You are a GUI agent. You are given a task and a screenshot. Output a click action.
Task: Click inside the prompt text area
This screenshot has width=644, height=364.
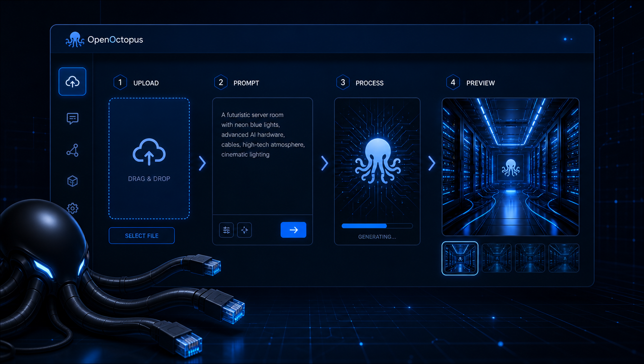262,156
